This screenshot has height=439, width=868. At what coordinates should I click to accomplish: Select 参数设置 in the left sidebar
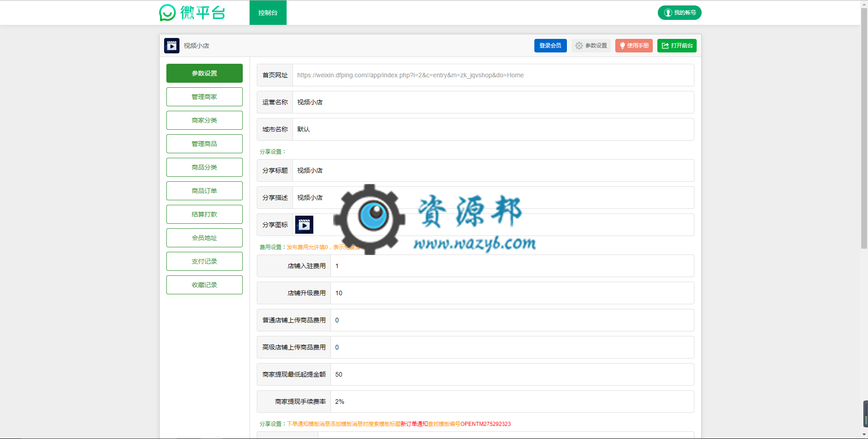pos(204,73)
